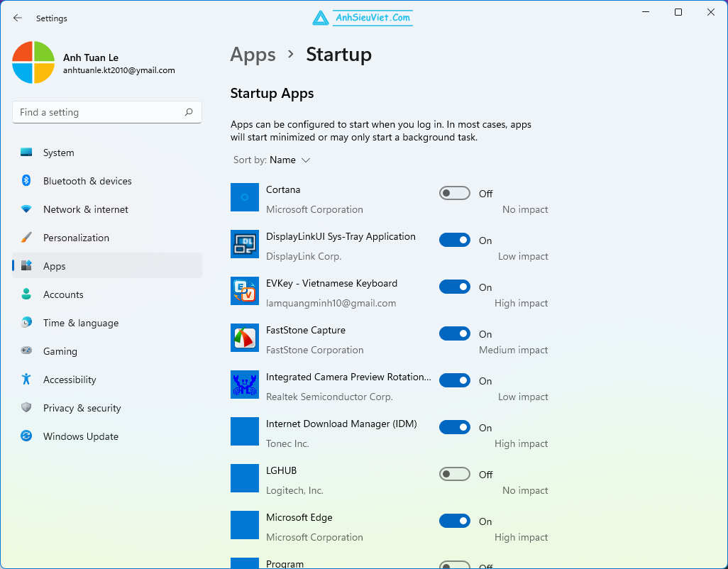Click the Cortana app name

point(283,189)
